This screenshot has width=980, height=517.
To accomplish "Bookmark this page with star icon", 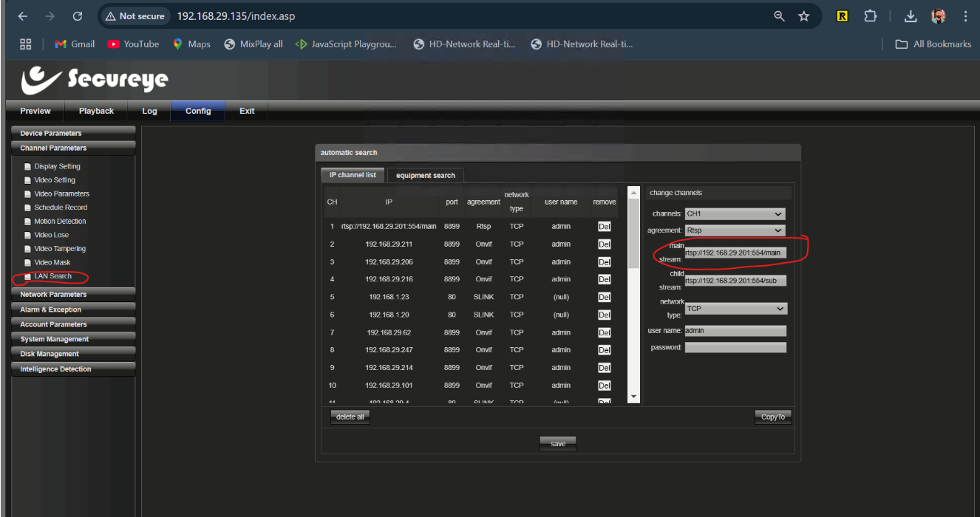I will tap(804, 16).
